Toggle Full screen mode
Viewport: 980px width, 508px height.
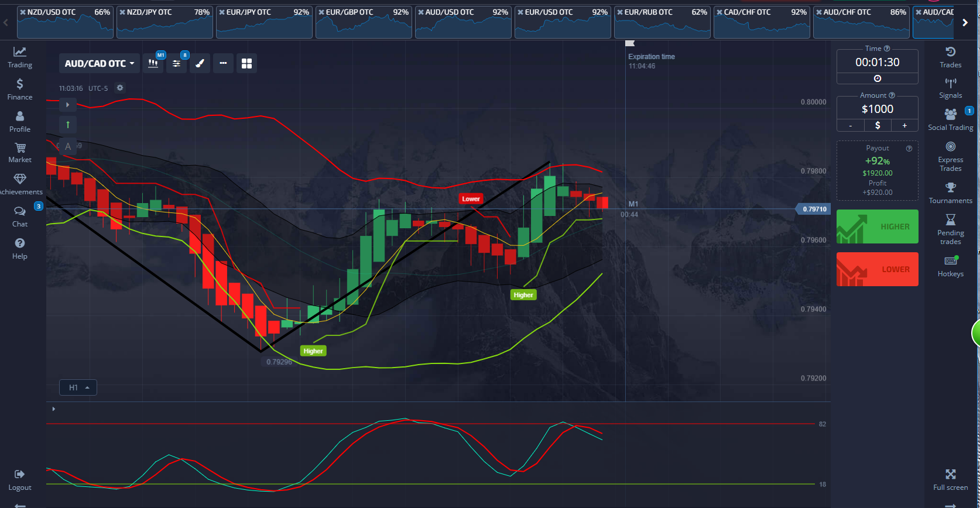950,479
